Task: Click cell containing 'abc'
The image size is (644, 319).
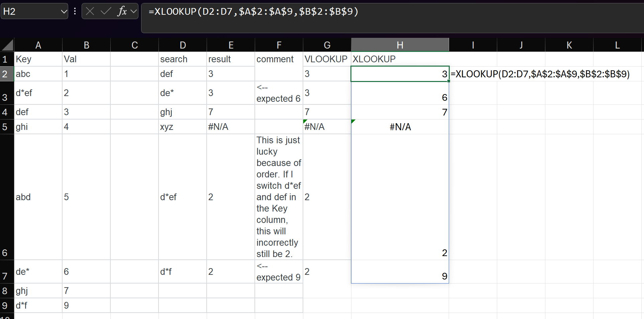Action: 38,74
